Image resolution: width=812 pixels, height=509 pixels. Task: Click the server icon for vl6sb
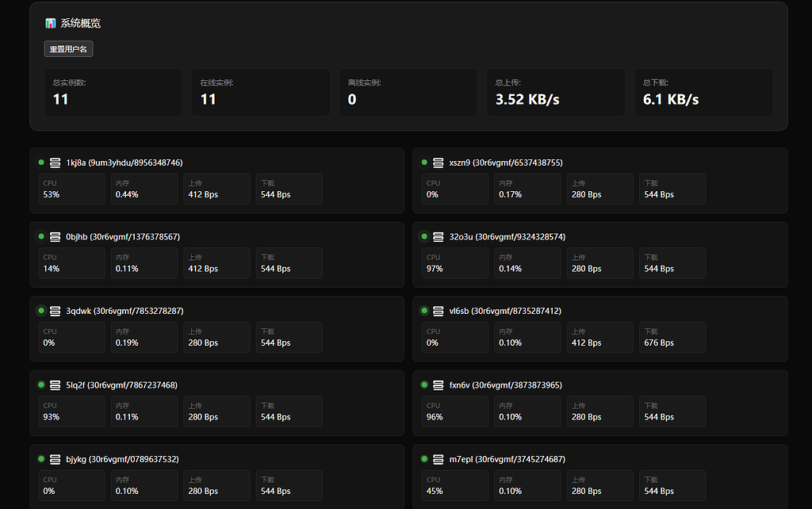coord(438,311)
